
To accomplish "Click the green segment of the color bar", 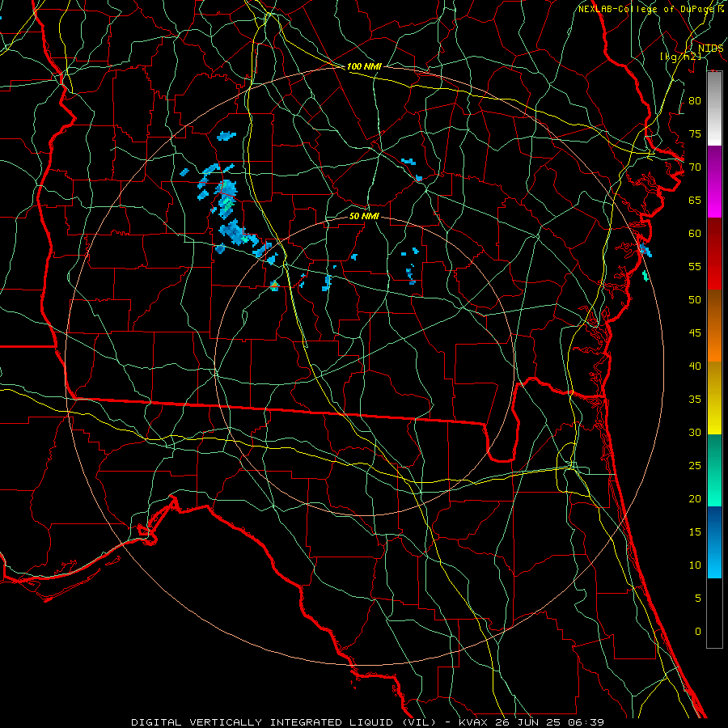I will click(x=714, y=470).
